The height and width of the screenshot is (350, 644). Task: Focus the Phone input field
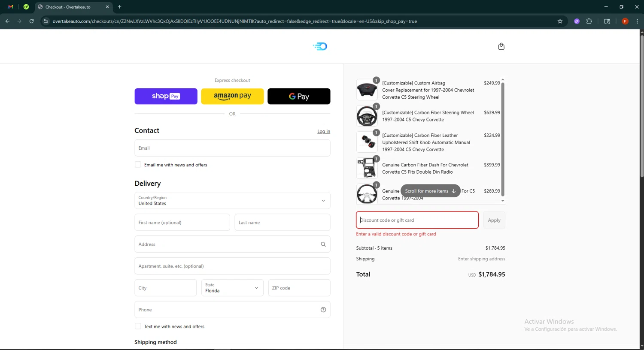(232, 310)
